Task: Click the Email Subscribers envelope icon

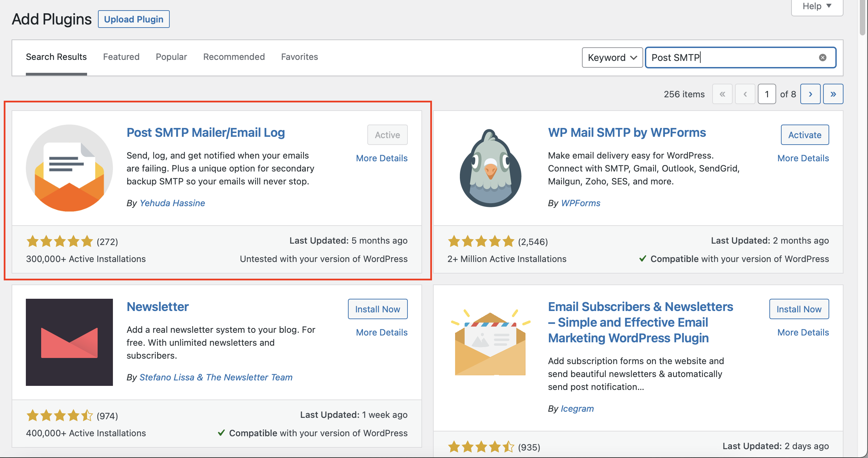Action: [490, 342]
